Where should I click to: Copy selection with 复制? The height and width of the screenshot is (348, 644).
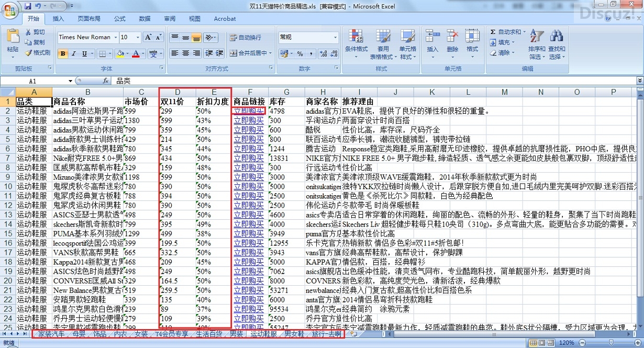pyautogui.click(x=35, y=42)
